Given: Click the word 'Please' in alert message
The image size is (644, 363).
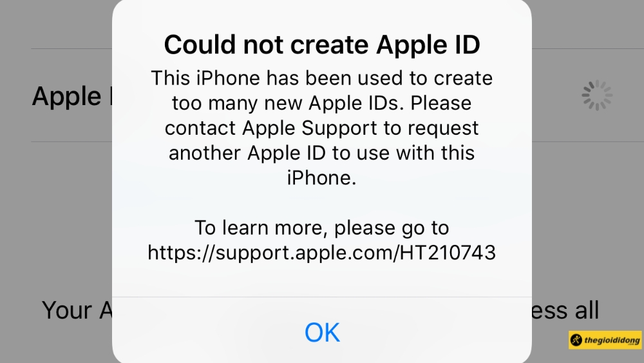Looking at the screenshot, I should click(x=440, y=103).
